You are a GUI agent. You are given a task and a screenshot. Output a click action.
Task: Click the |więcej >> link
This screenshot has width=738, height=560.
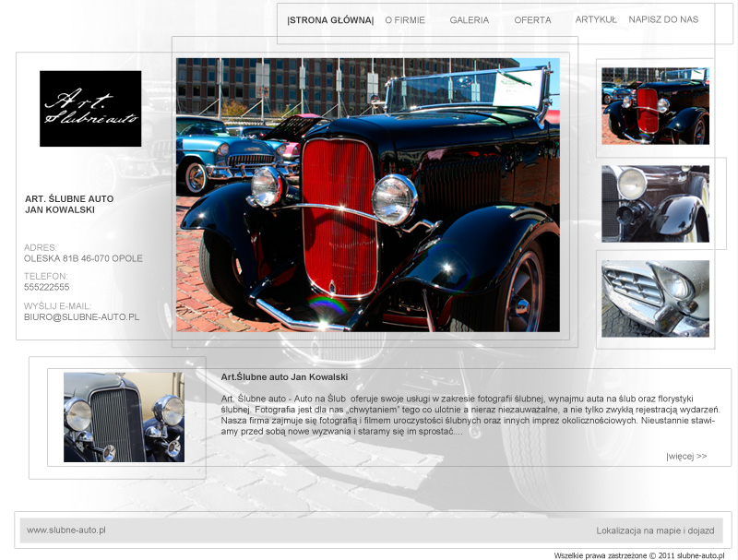[x=686, y=456]
